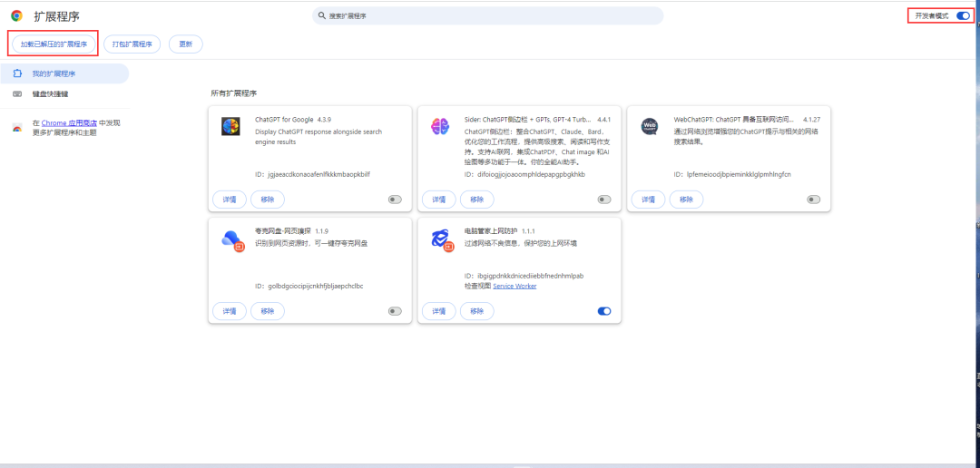
Task: Click ChatGPT for Google extension ID text
Action: 312,174
